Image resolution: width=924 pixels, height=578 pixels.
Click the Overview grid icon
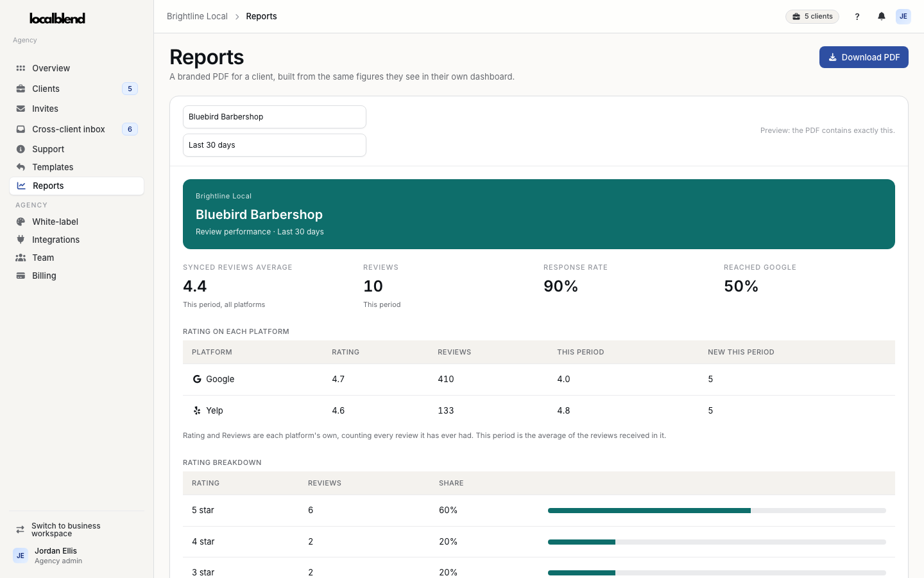(x=21, y=68)
